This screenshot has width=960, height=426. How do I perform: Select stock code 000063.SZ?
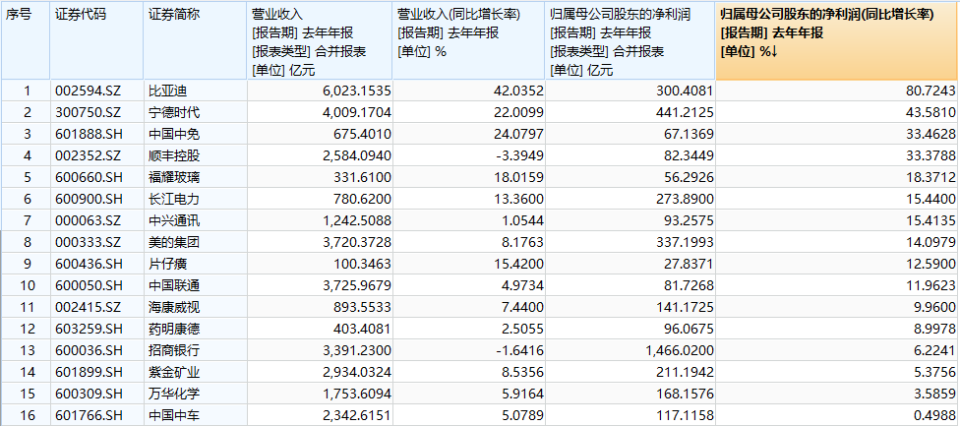[88, 221]
